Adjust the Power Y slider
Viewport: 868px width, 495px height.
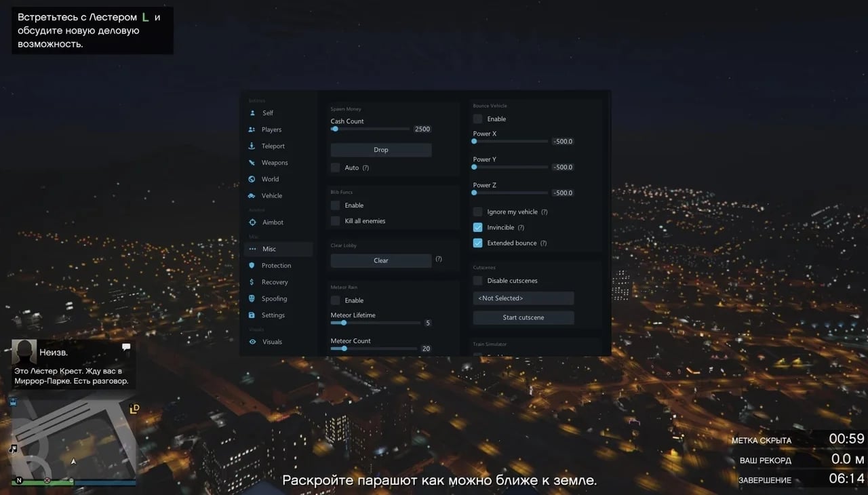511,167
